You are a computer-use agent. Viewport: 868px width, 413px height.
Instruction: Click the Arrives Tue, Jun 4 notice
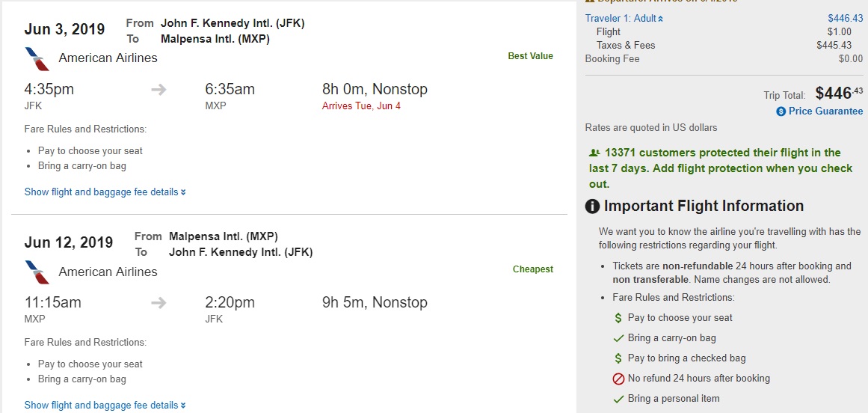(361, 106)
